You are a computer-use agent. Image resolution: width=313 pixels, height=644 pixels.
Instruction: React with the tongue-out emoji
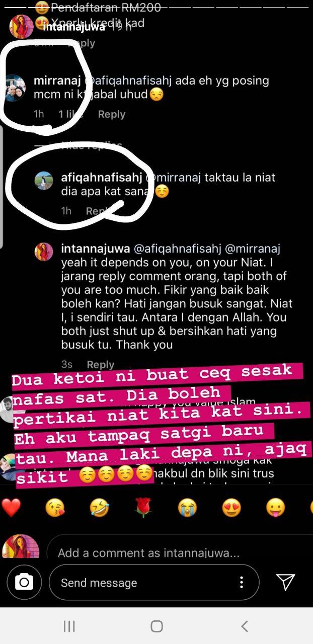tap(275, 508)
